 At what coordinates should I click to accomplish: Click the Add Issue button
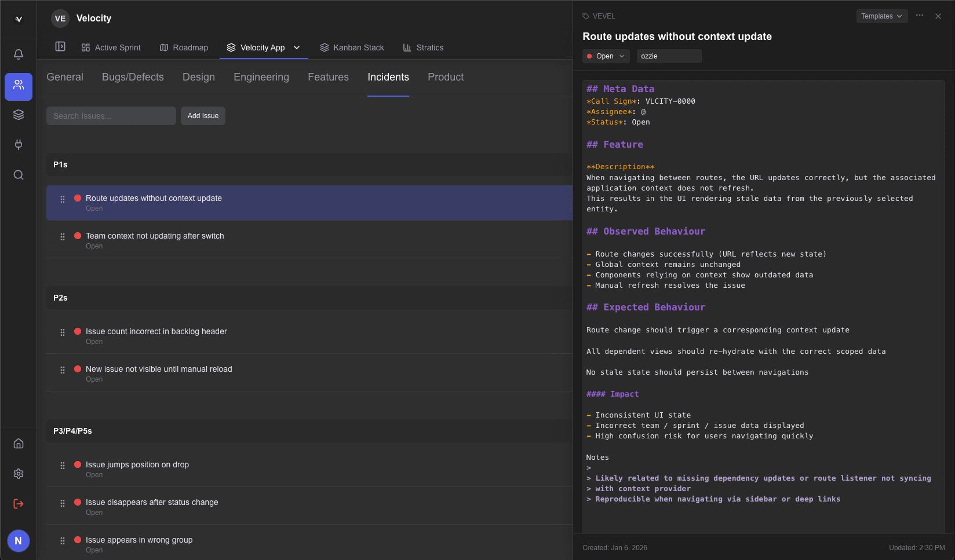[203, 115]
